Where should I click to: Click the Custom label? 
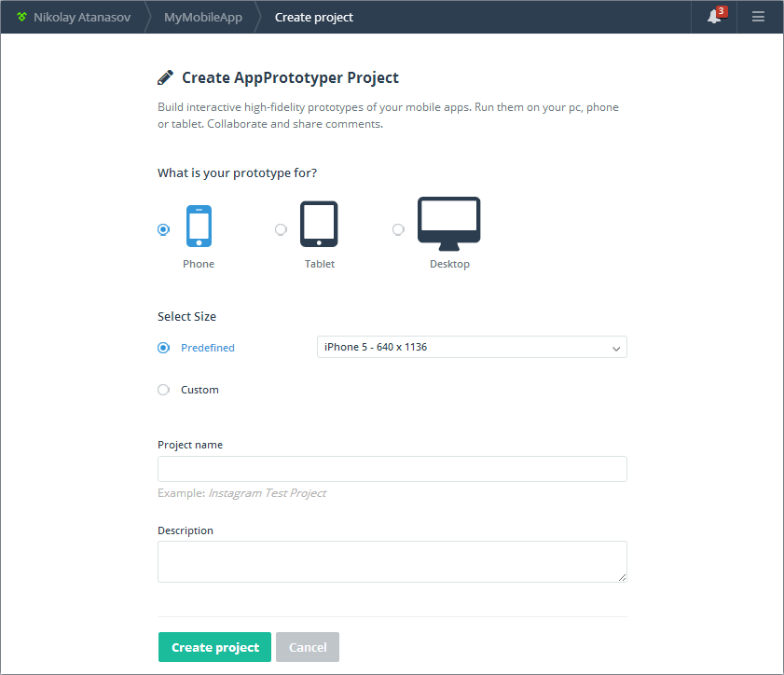coord(199,390)
